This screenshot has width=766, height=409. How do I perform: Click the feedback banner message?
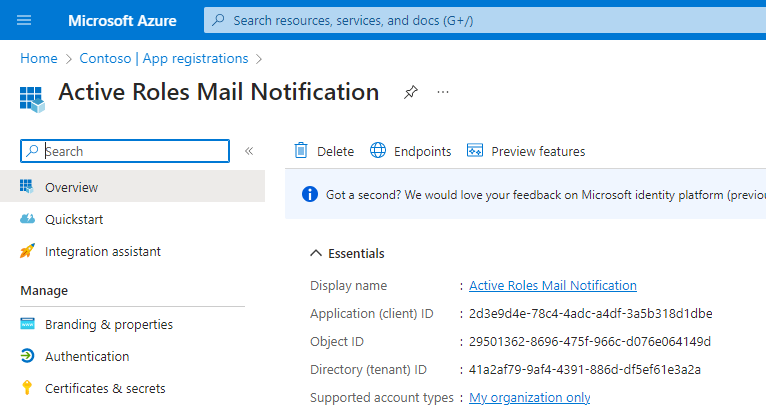(x=546, y=195)
